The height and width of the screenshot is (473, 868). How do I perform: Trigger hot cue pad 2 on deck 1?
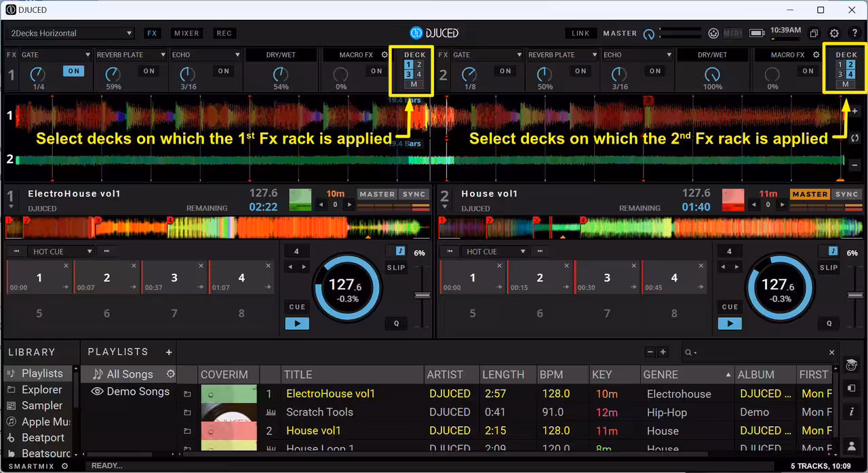[x=106, y=278]
